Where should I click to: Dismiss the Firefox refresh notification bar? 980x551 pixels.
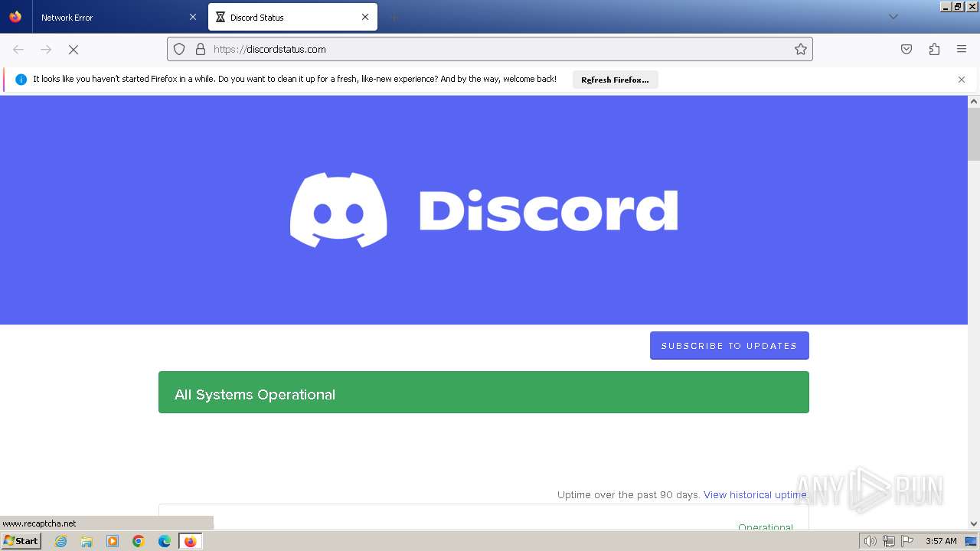tap(962, 80)
